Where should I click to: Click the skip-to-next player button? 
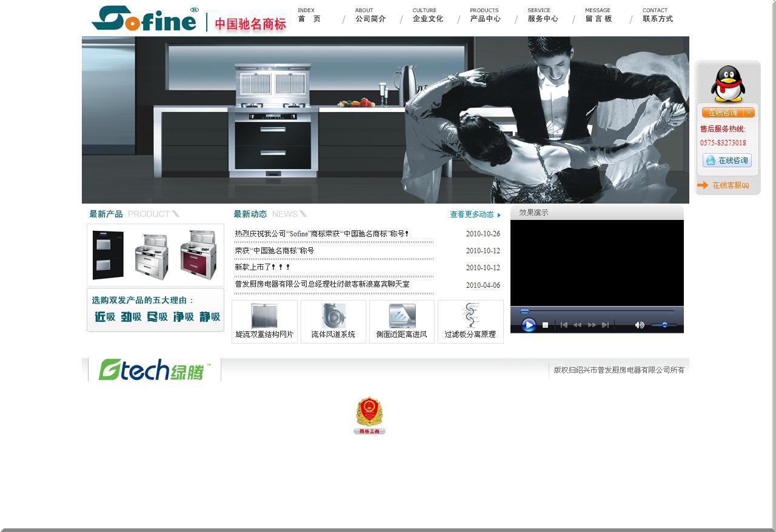tap(605, 325)
